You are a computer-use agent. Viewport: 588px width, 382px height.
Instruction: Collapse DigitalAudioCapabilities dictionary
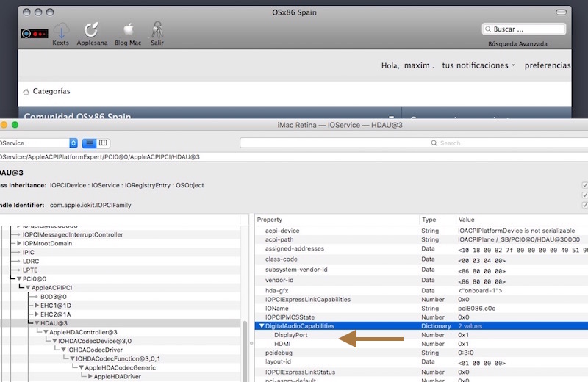262,326
